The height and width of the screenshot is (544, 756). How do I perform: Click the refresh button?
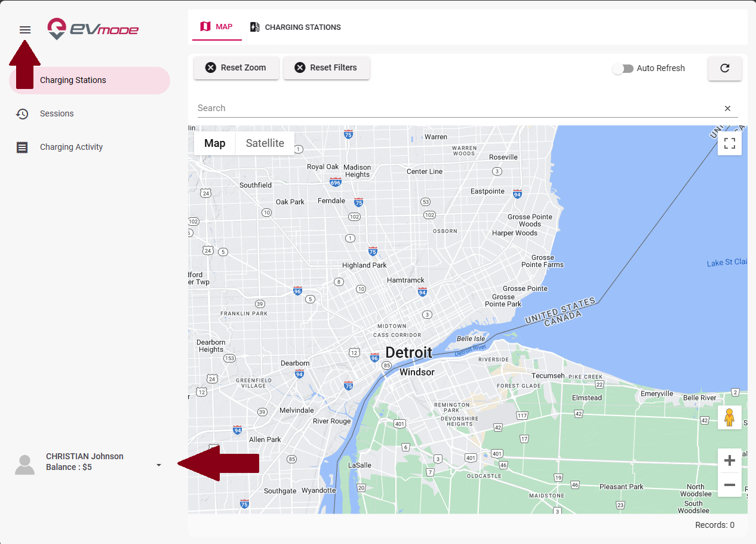point(725,68)
